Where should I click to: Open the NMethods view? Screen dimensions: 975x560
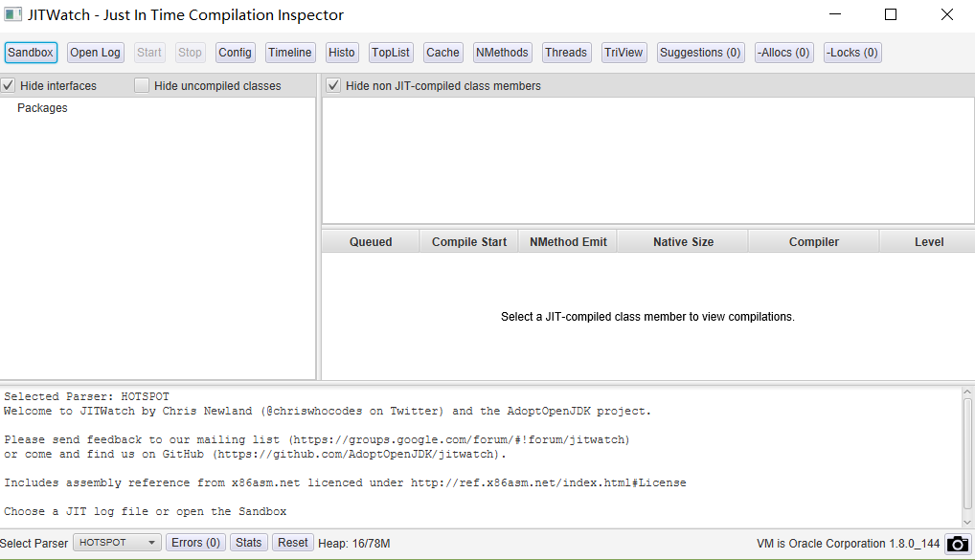coord(502,53)
